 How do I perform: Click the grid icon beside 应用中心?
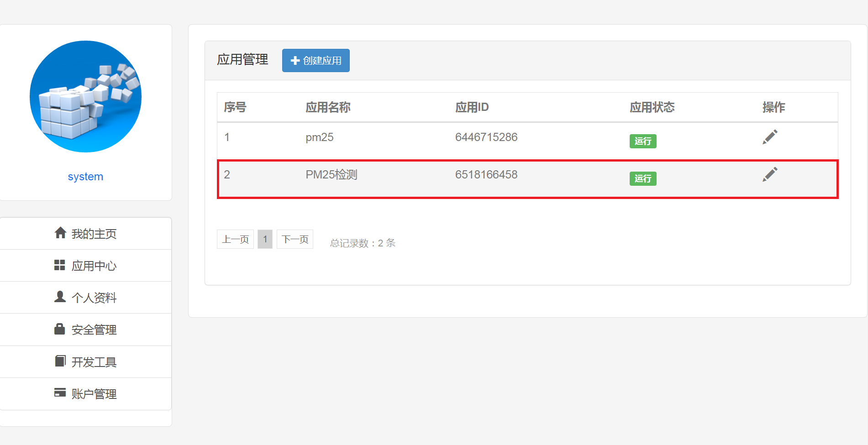60,265
